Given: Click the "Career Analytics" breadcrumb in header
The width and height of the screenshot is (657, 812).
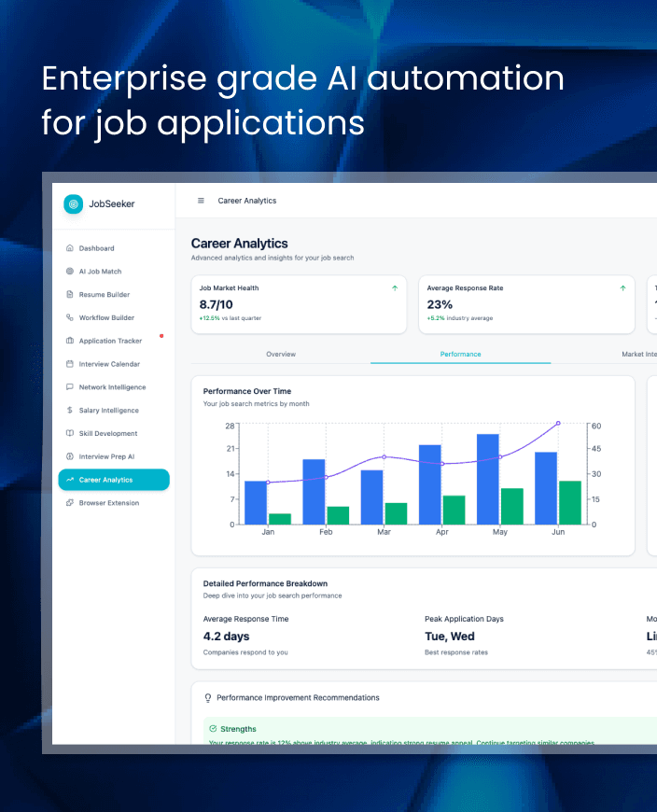Looking at the screenshot, I should (247, 201).
